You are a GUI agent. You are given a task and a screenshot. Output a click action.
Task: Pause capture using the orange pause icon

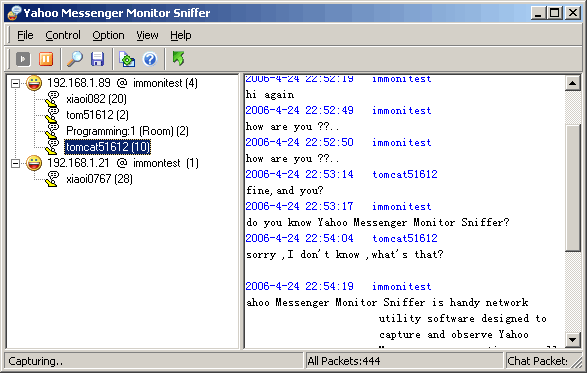[46, 59]
